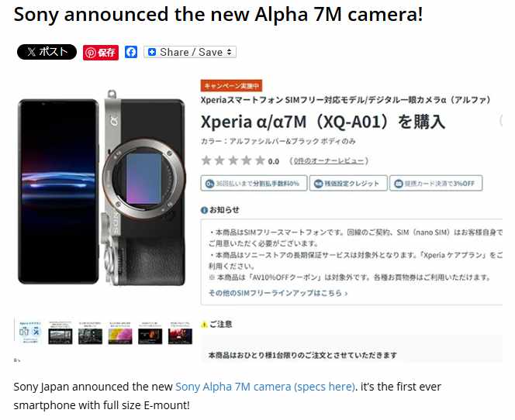This screenshot has width=515, height=420.
Task: Click the plus icon in Share / Save
Action: (152, 52)
